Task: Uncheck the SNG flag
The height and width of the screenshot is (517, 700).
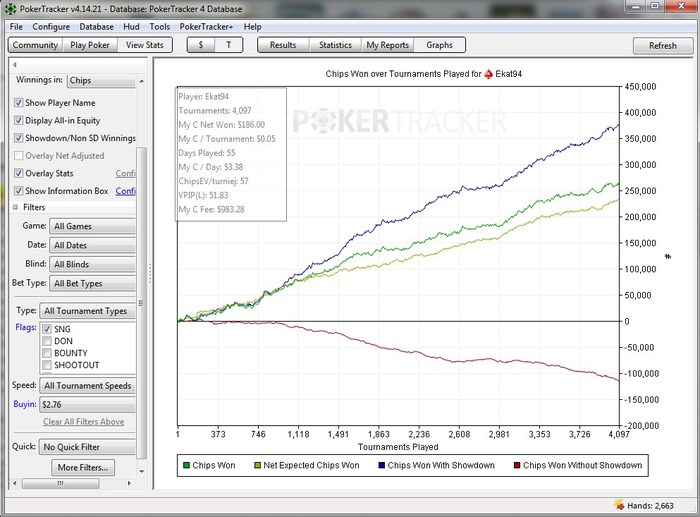Action: pyautogui.click(x=47, y=329)
